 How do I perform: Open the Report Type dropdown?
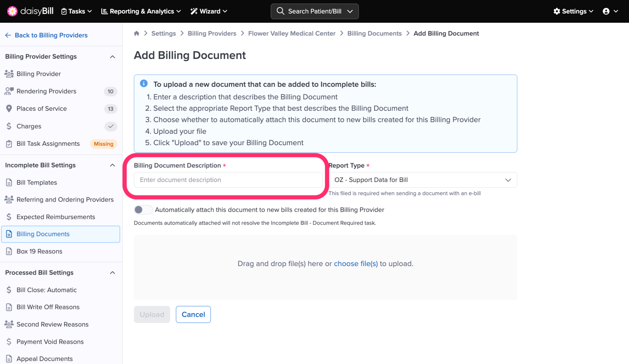pyautogui.click(x=423, y=180)
